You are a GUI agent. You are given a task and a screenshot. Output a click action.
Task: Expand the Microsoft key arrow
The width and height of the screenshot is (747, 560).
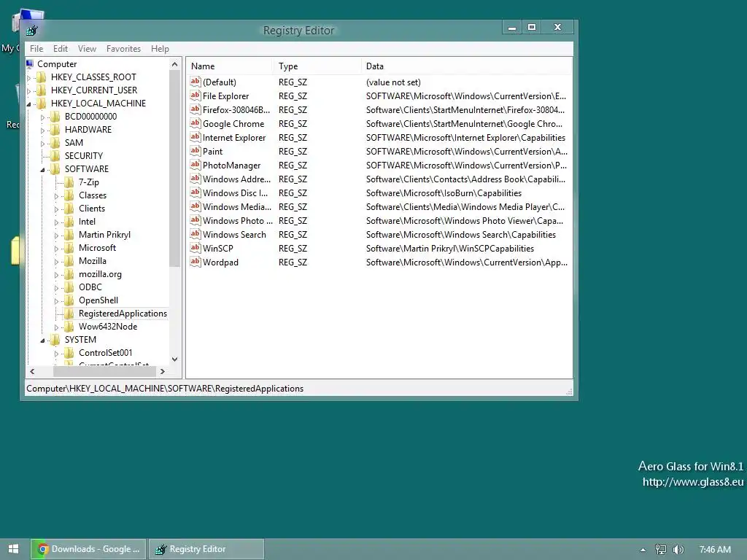click(x=57, y=248)
